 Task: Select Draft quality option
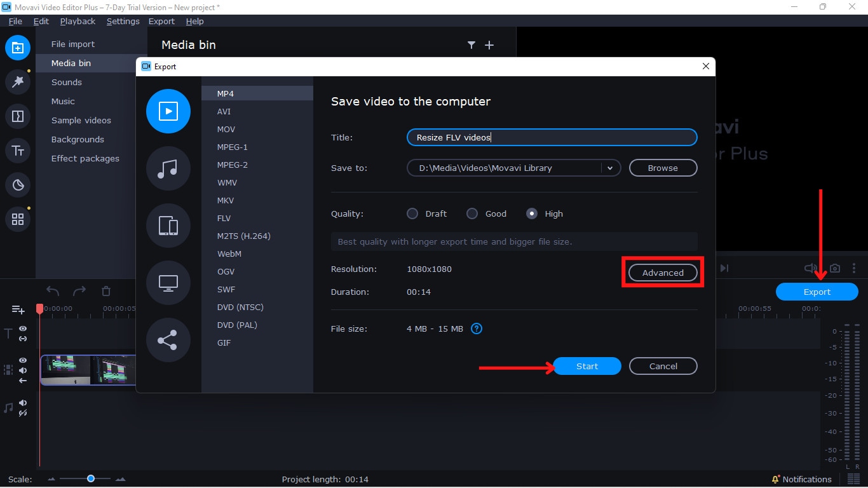(412, 213)
